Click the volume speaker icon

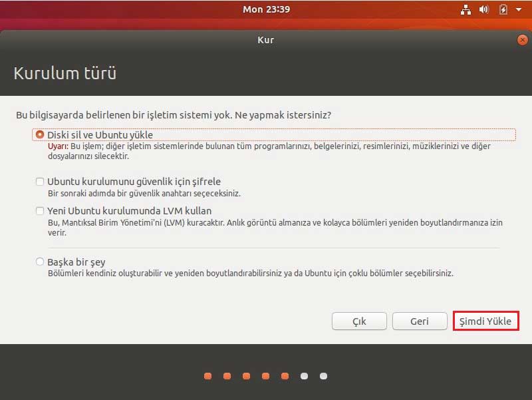[x=484, y=9]
